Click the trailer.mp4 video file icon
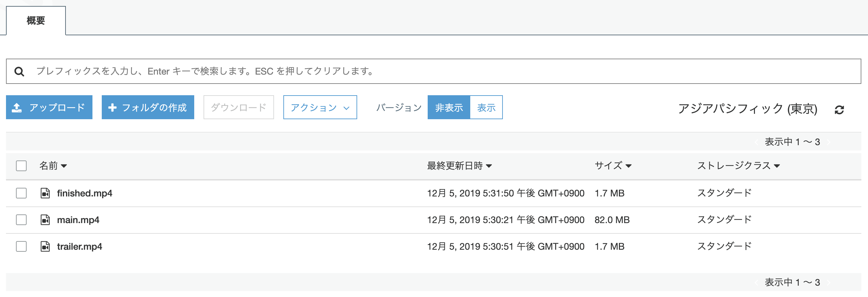The width and height of the screenshot is (868, 297). (x=45, y=246)
